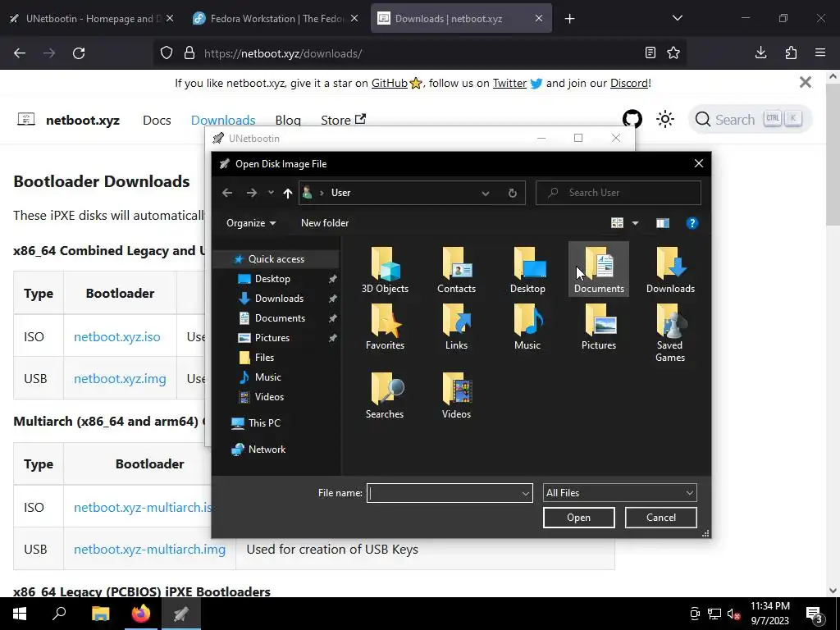Open the All Files type dropdown
The width and height of the screenshot is (840, 630).
(x=620, y=493)
